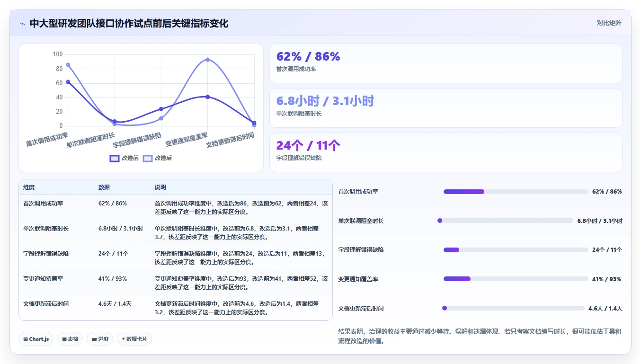Click the 改造后 data point at 变更通知覆盖率

(x=207, y=60)
